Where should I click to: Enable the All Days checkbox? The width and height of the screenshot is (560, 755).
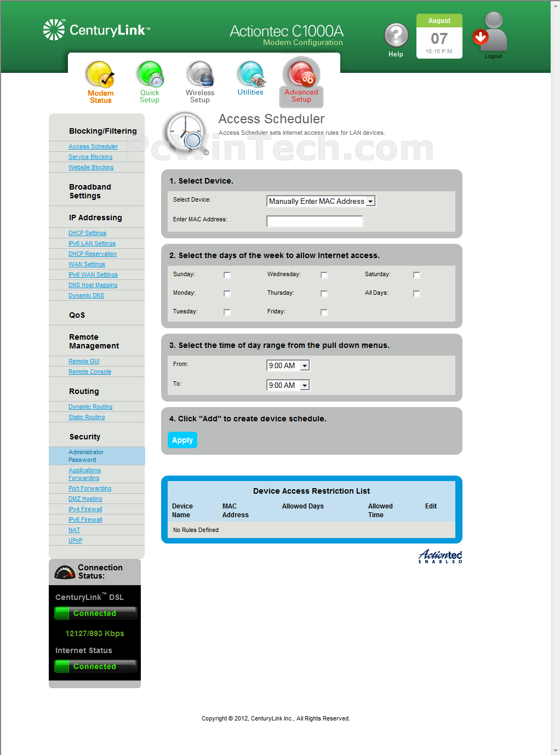416,294
